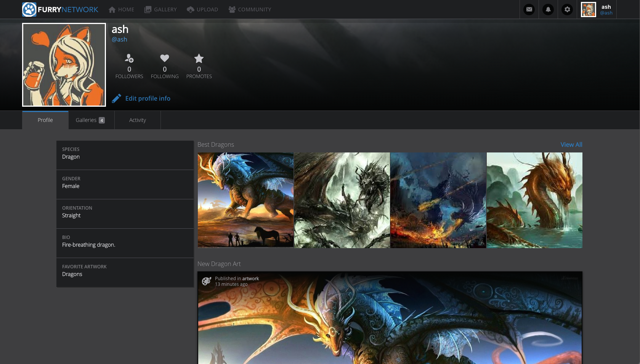Open the Community navigation item
The height and width of the screenshot is (364, 640).
pos(250,10)
